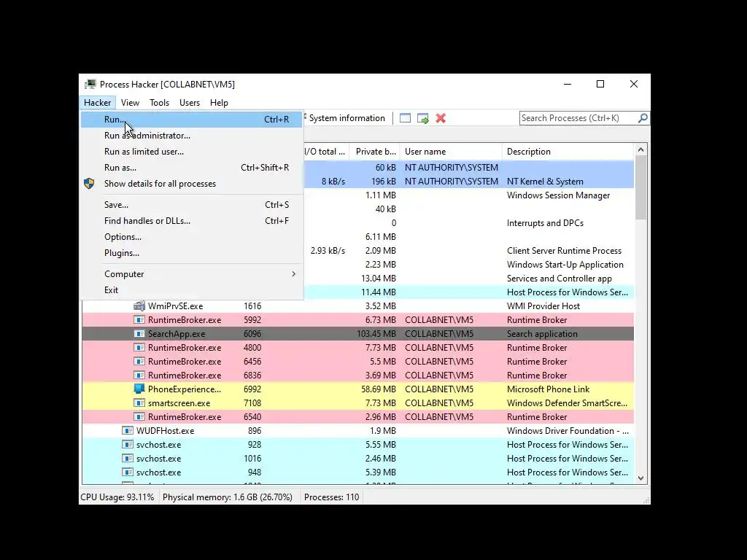747x560 pixels.
Task: Click the search magnifier icon
Action: click(x=643, y=117)
